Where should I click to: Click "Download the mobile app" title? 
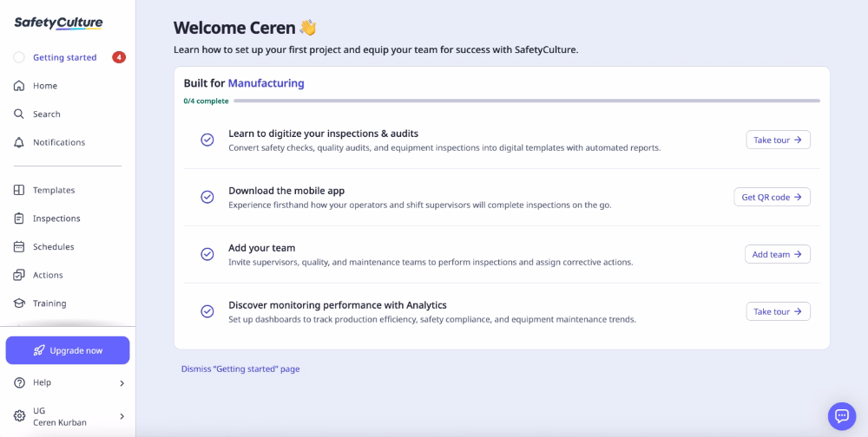point(286,191)
